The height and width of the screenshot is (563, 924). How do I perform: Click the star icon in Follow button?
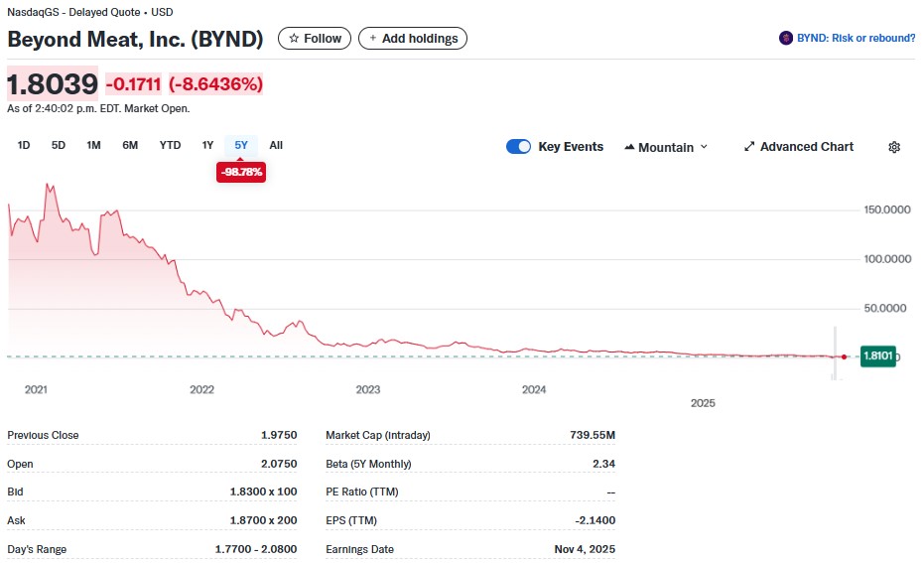tap(294, 39)
